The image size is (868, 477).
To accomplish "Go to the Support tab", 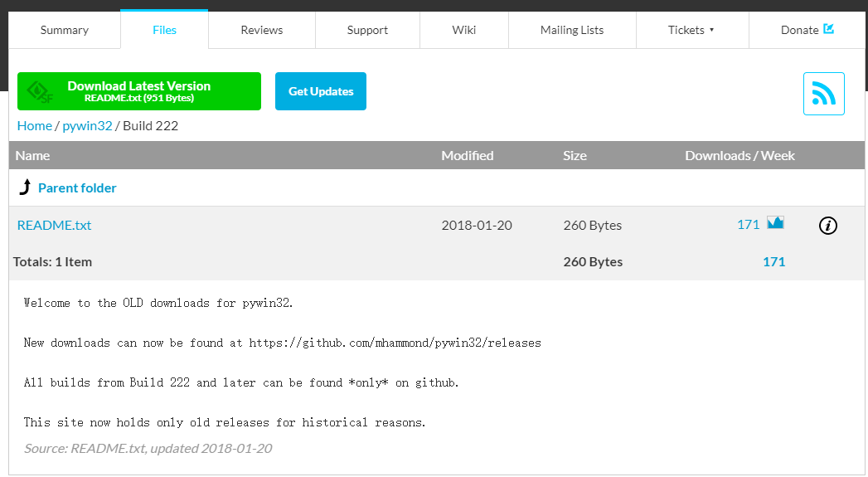I will click(367, 30).
